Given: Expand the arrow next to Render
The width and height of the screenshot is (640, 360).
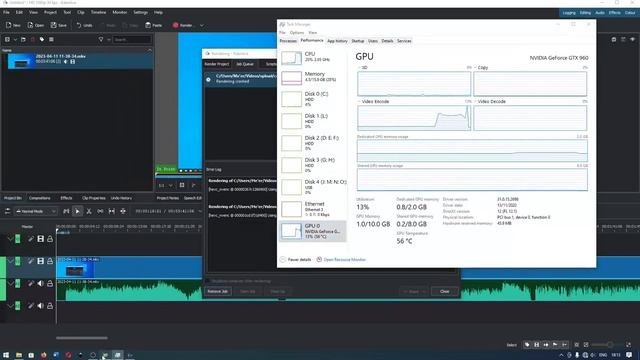Looking at the screenshot, I should tap(202, 25).
